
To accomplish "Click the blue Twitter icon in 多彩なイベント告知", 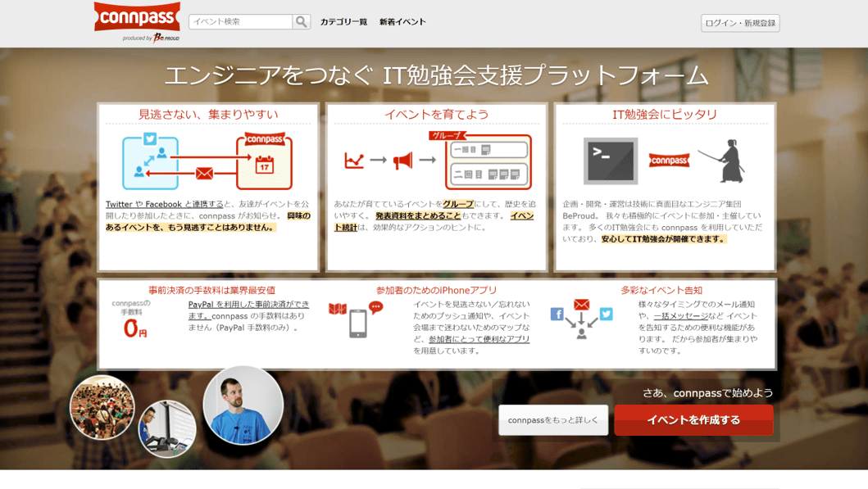I will [x=607, y=314].
